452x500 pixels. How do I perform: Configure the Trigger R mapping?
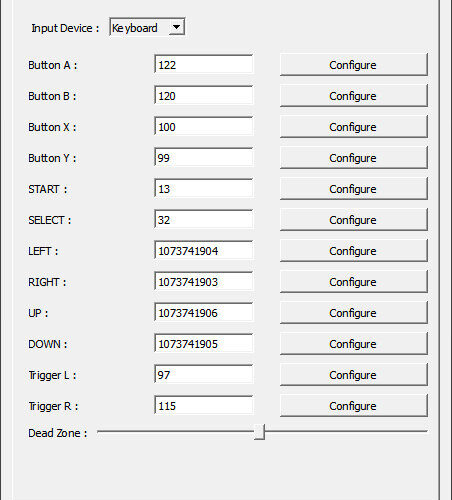point(354,406)
